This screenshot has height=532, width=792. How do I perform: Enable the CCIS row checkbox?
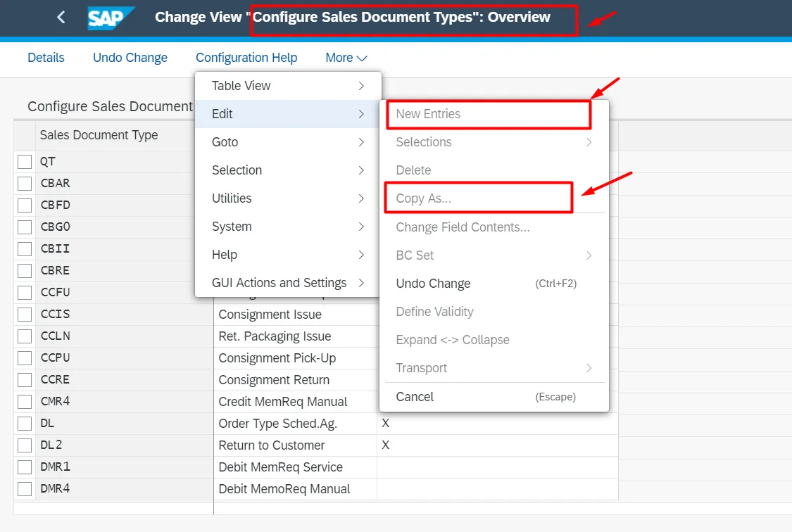(x=25, y=315)
